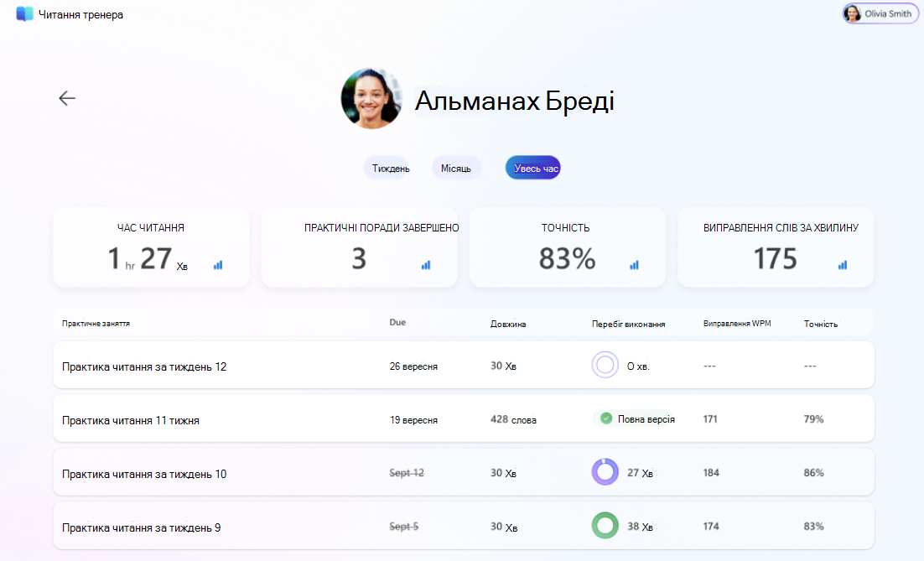This screenshot has width=924, height=561.
Task: Click the back arrow icon
Action: [x=67, y=98]
